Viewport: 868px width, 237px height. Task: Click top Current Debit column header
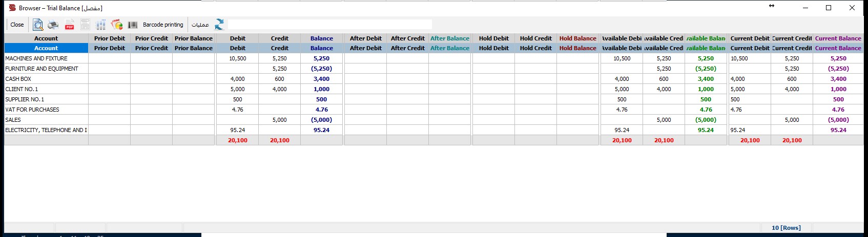(750, 38)
